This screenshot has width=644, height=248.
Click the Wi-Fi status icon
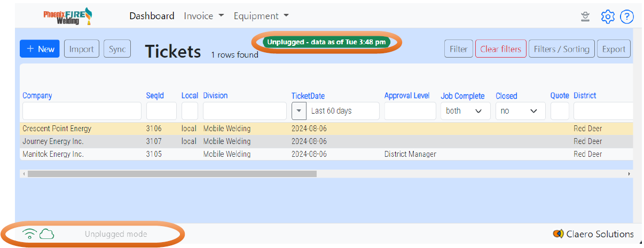(x=29, y=234)
